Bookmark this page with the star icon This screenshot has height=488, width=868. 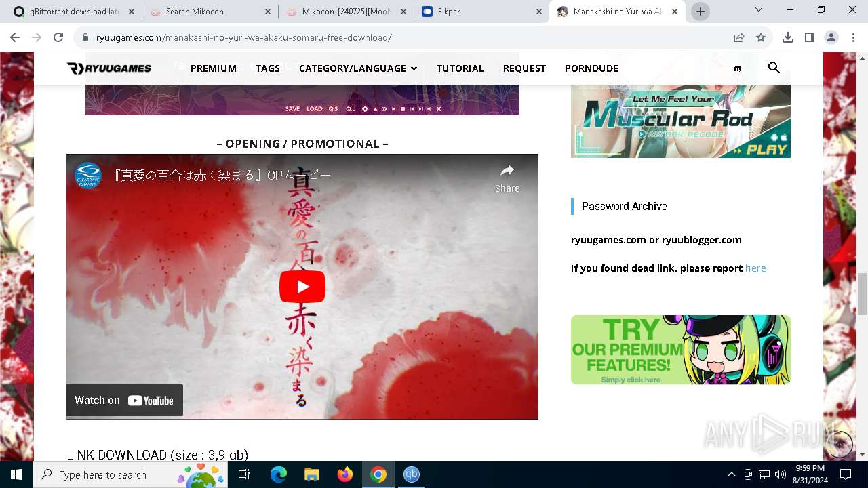click(x=761, y=37)
